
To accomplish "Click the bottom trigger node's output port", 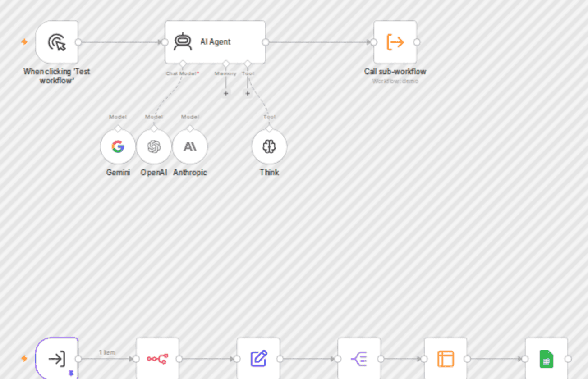I will tap(78, 359).
